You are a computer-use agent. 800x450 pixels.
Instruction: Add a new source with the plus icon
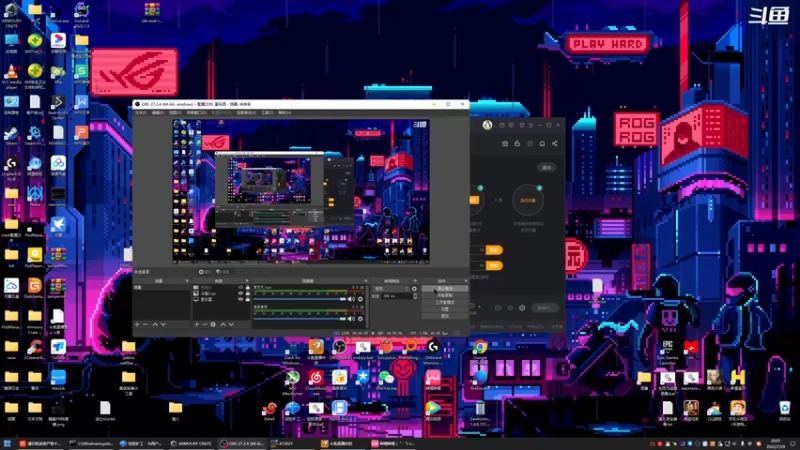coord(196,324)
